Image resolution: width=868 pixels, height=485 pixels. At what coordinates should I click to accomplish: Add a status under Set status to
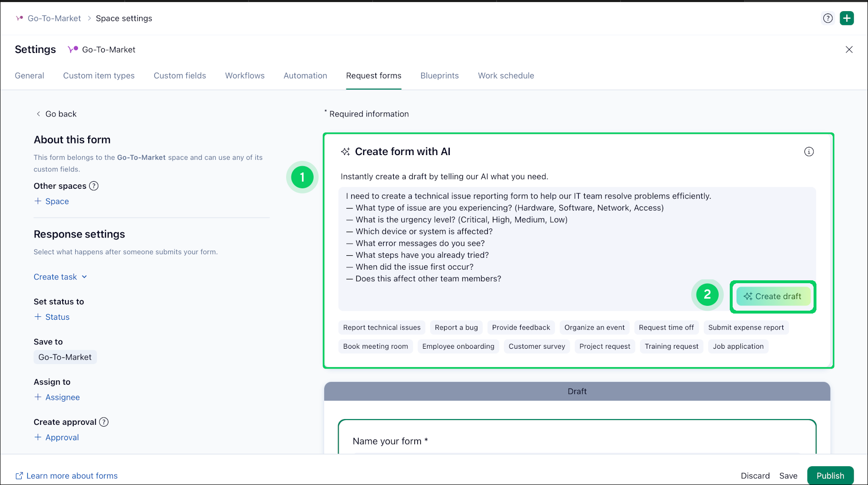52,317
